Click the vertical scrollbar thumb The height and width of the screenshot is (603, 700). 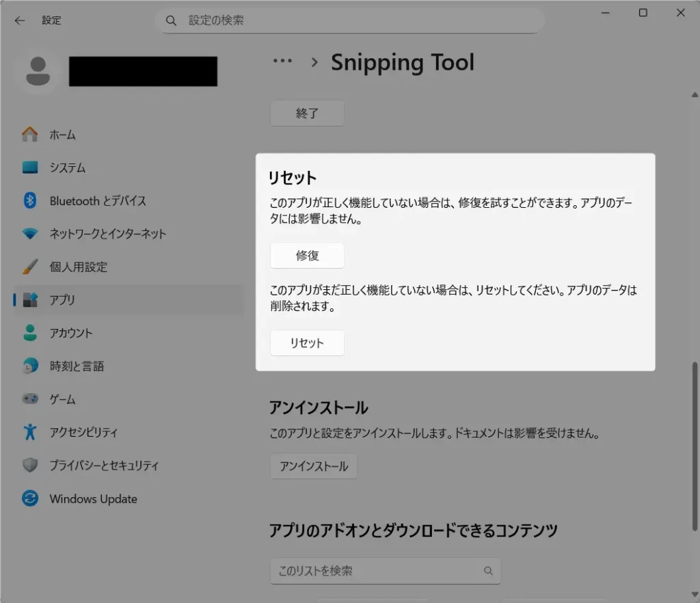pyautogui.click(x=695, y=446)
